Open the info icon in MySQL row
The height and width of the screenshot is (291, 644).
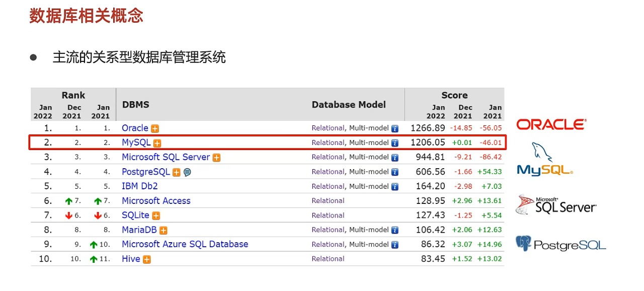(x=395, y=143)
